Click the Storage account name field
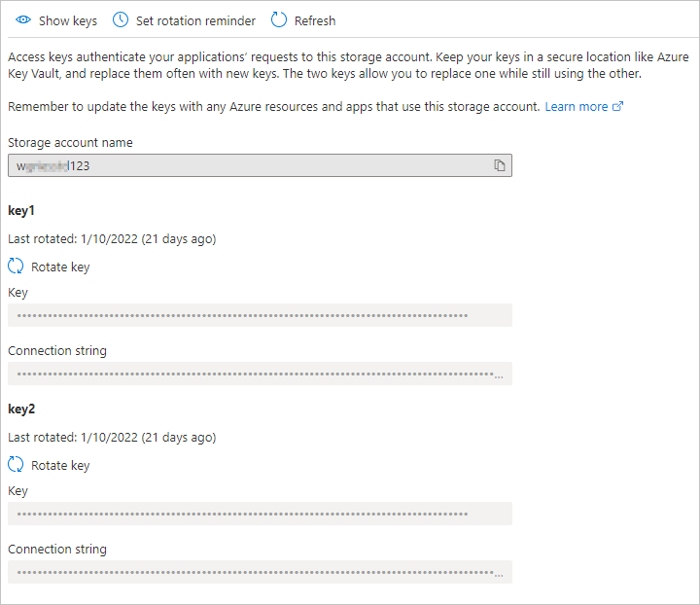This screenshot has height=605, width=700. [x=260, y=165]
